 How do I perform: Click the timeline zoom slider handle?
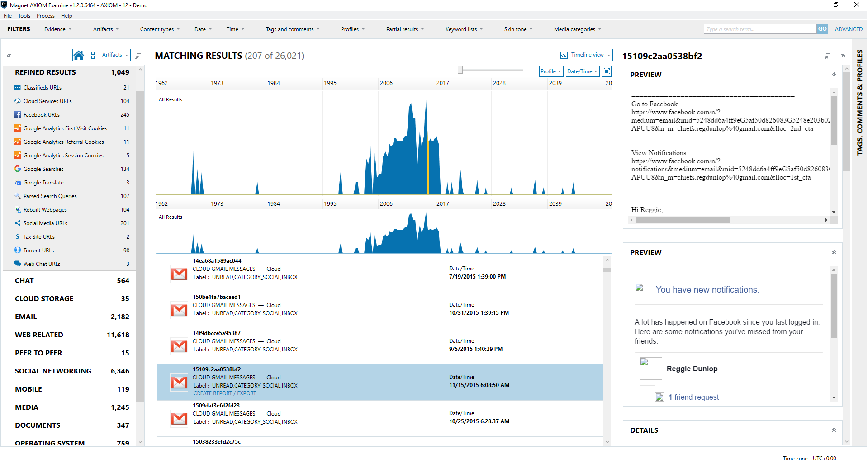[460, 70]
